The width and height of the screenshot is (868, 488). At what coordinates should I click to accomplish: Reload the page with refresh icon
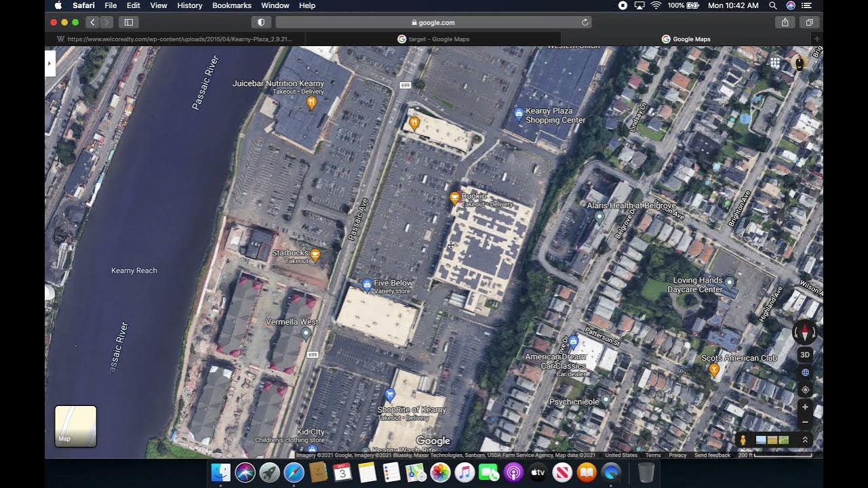[x=585, y=22]
